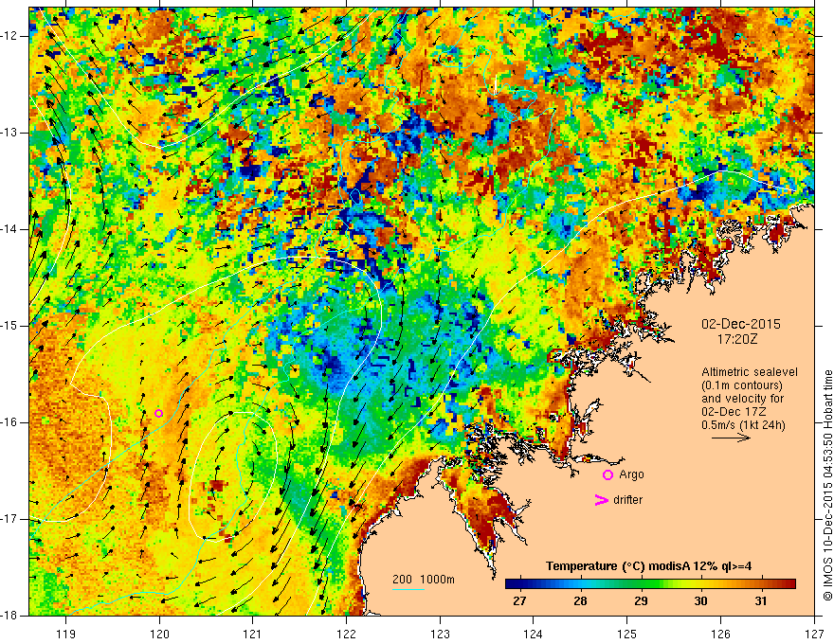
Task: Click the '(0.1m contours)' caption line
Action: coord(742,385)
